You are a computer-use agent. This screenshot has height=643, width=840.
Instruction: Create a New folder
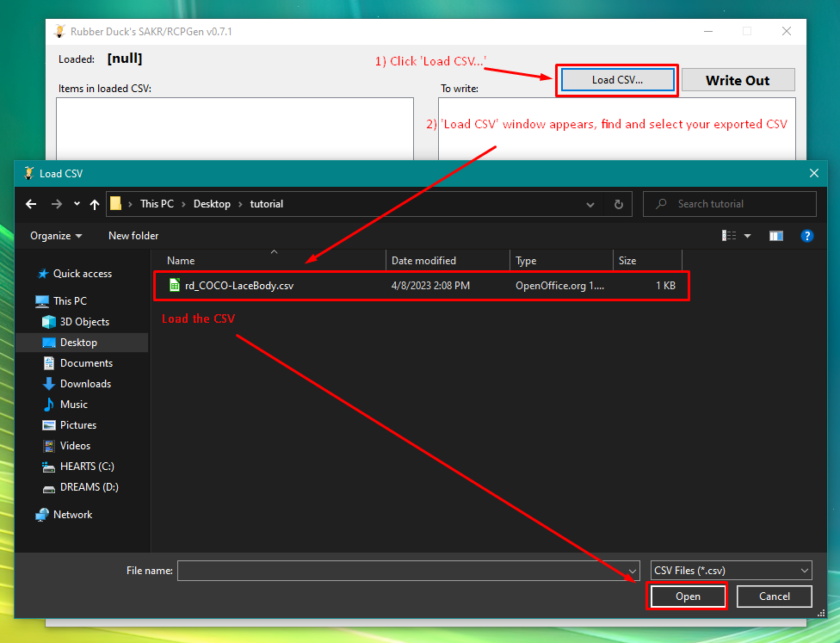pyautogui.click(x=133, y=236)
